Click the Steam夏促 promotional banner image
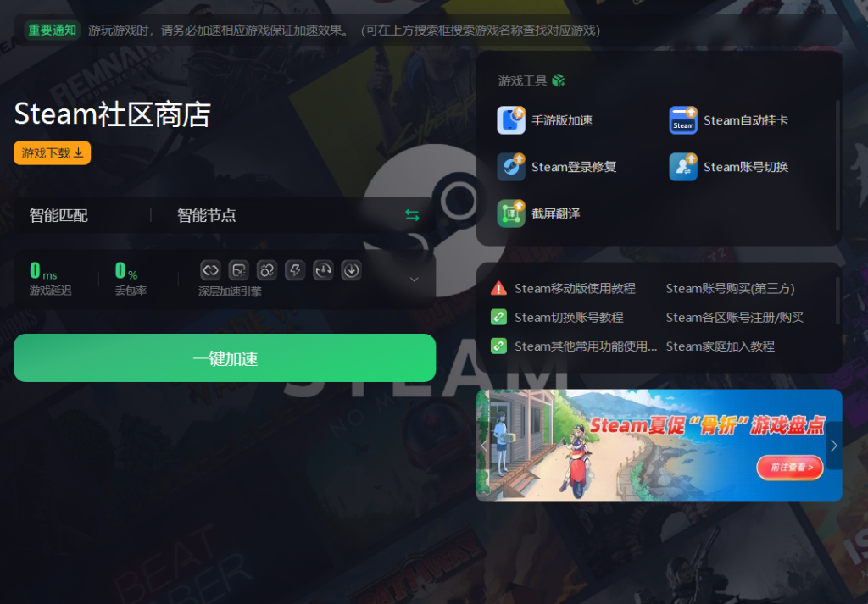 coord(659,446)
